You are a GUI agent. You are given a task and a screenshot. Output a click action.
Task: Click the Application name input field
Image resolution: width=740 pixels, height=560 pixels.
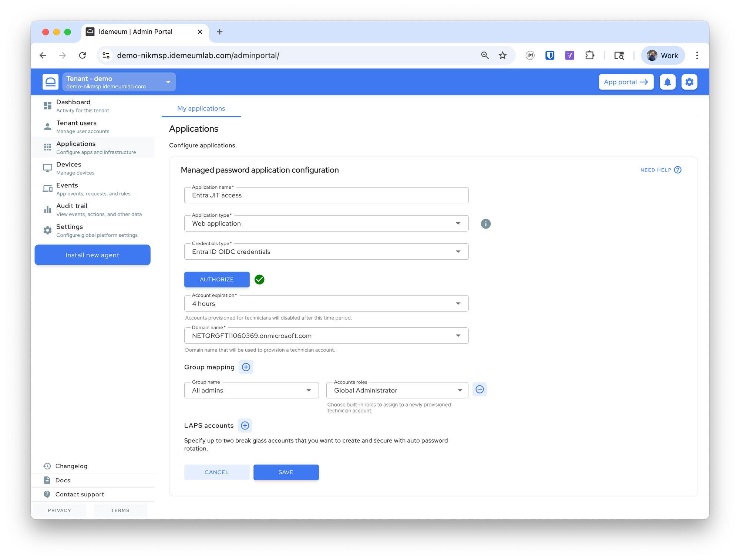point(326,195)
